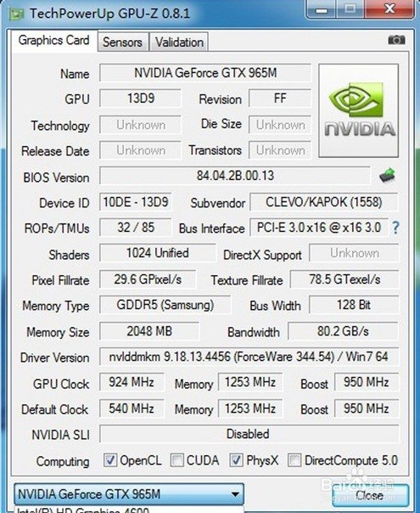Screen dimensions: 420x513
Task: Click the NVIDIA logo image
Action: (x=359, y=110)
